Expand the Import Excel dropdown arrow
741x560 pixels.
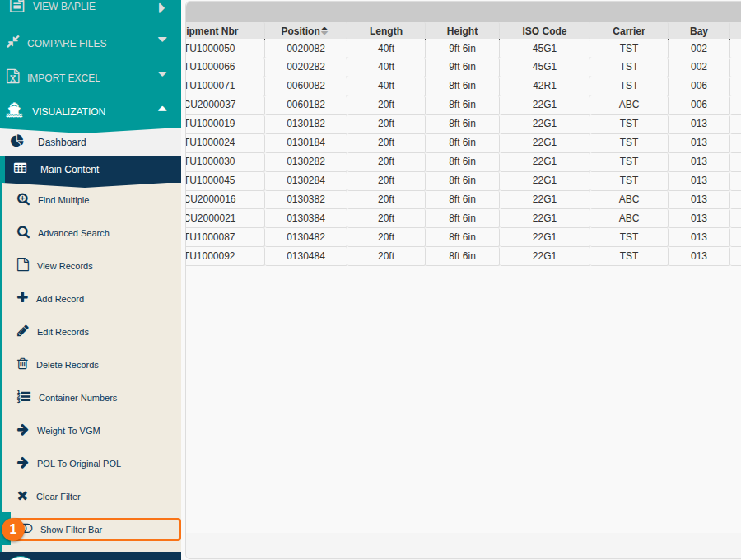[x=162, y=74]
